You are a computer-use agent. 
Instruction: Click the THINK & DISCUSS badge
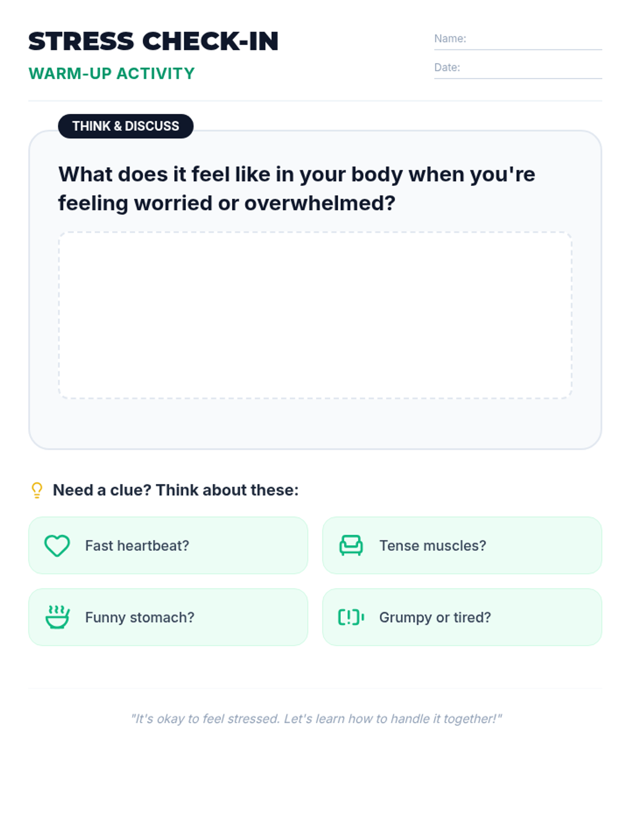coord(125,126)
